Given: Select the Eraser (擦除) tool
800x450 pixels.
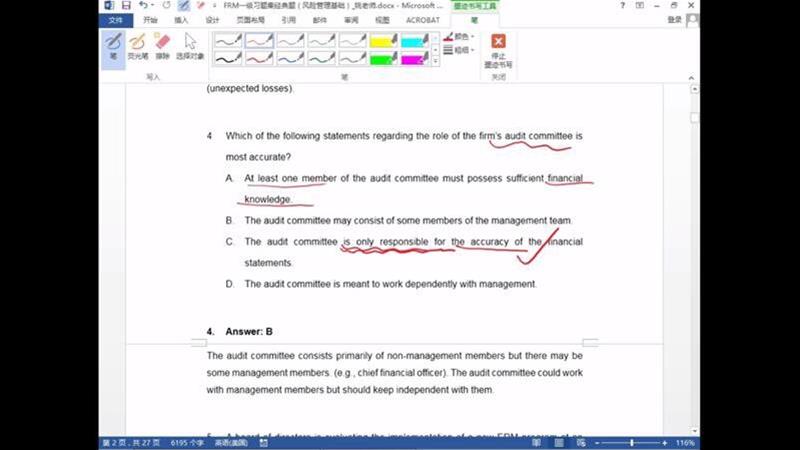Looking at the screenshot, I should tap(162, 46).
